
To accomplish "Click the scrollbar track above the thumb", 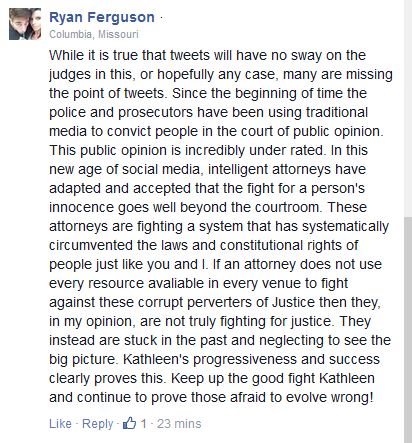I will [x=408, y=109].
